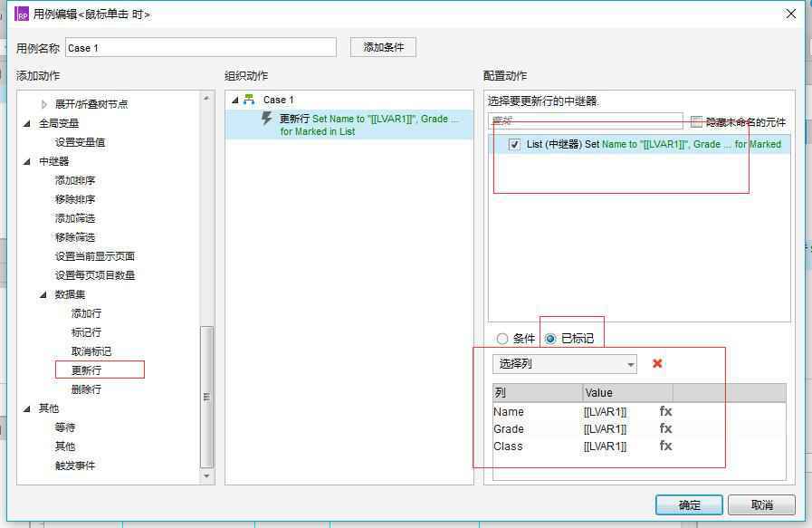Click the 确定 button

coord(689,504)
